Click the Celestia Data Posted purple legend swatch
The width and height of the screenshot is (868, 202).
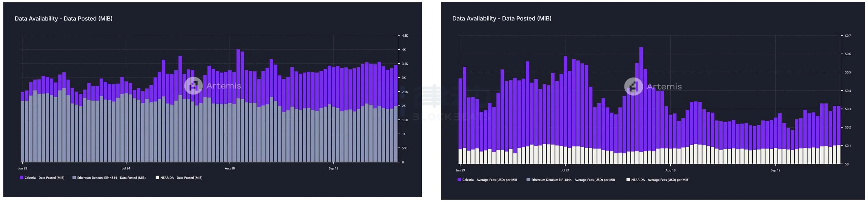(x=22, y=177)
